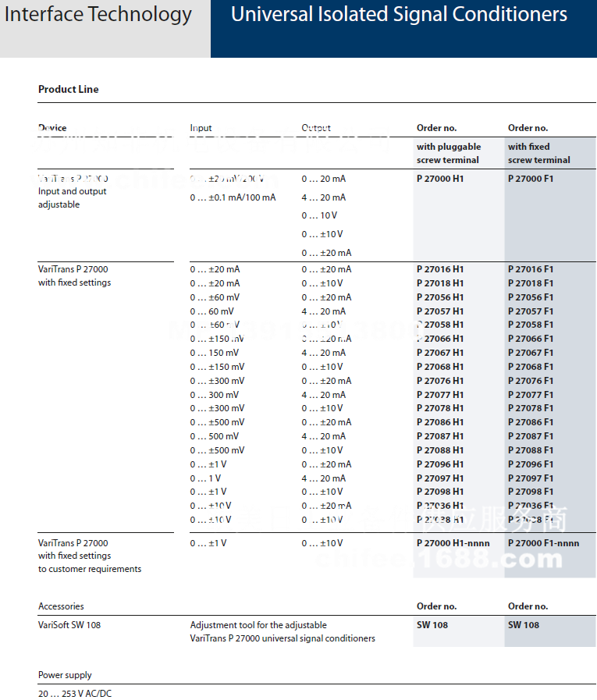Click order number P 27056 H1
This screenshot has height=700, width=597.
tap(440, 297)
